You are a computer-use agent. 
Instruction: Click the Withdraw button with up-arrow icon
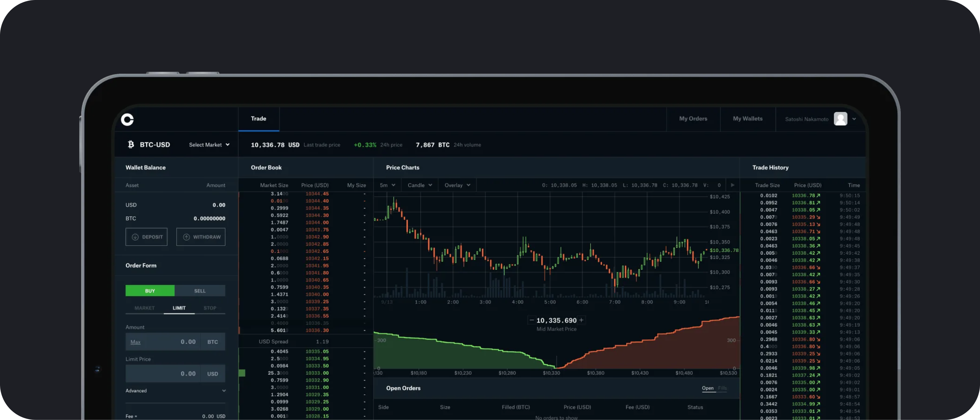pyautogui.click(x=201, y=237)
